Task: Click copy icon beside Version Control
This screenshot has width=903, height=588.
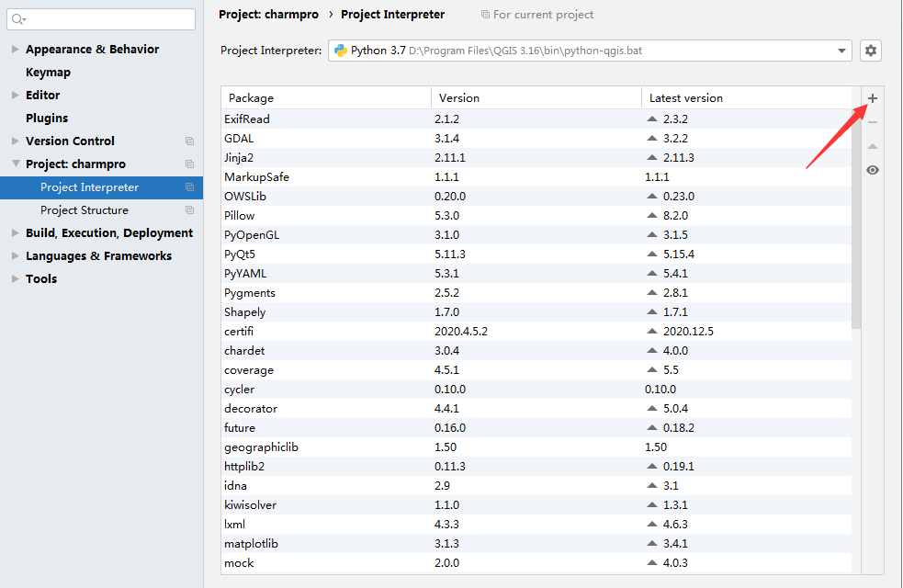Action: coord(189,141)
